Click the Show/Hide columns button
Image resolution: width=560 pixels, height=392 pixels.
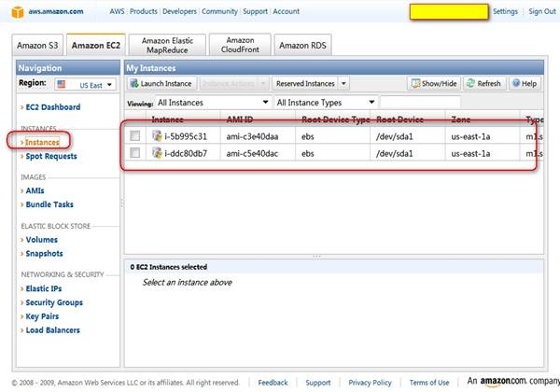click(434, 84)
